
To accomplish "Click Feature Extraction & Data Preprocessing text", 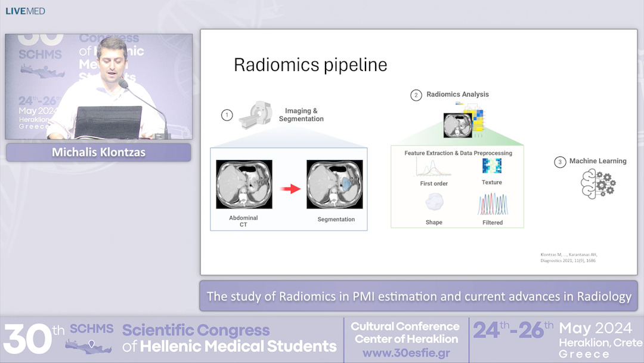I will pyautogui.click(x=459, y=153).
